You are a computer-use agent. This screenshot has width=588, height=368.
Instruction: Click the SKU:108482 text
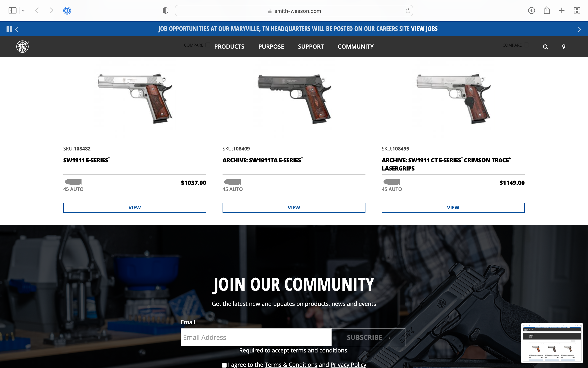[77, 149]
